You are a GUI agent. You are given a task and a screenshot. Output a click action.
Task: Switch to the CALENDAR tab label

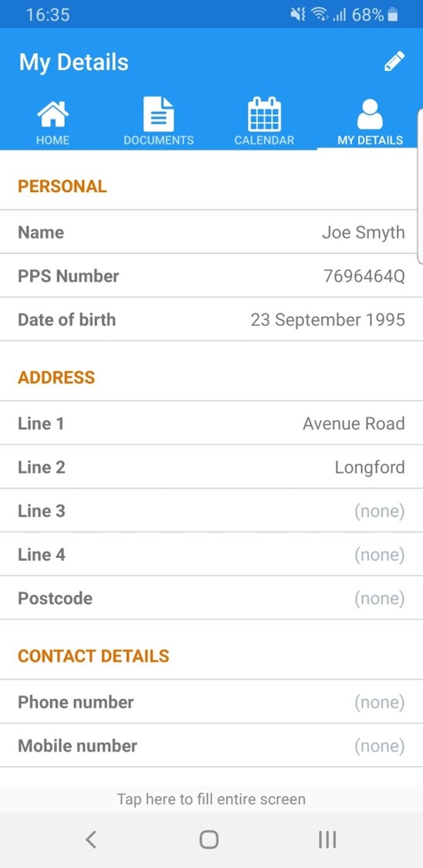264,140
